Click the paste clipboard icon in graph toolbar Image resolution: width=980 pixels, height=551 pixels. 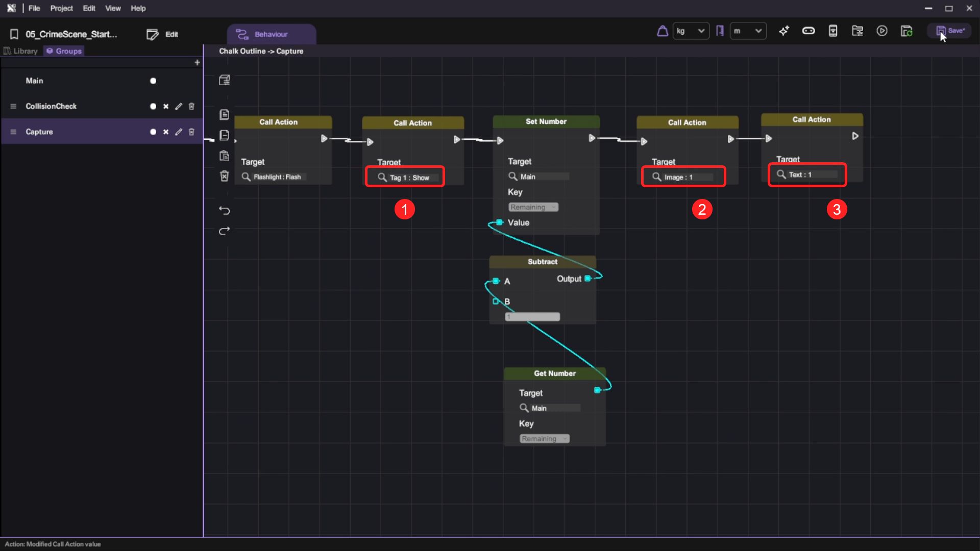pyautogui.click(x=224, y=156)
